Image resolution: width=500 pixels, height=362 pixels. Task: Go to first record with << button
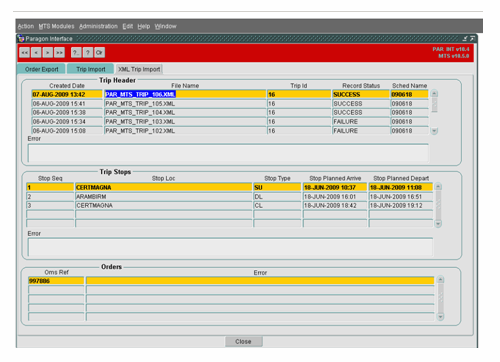pos(25,53)
